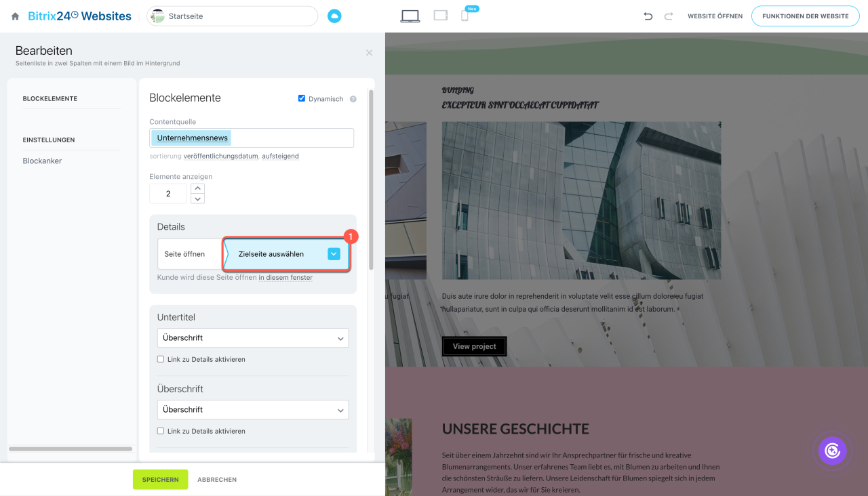Enable Link zu Details under Überschrift

click(161, 431)
